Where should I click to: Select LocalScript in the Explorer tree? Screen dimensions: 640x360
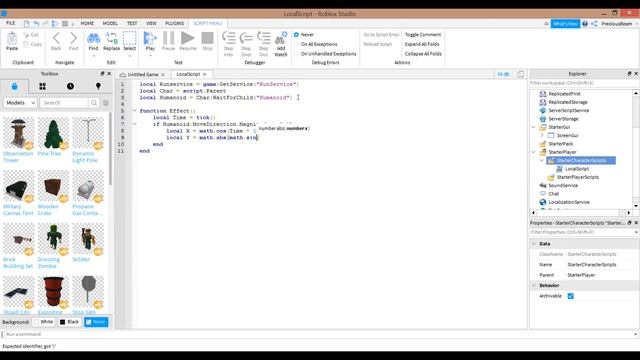click(x=577, y=169)
